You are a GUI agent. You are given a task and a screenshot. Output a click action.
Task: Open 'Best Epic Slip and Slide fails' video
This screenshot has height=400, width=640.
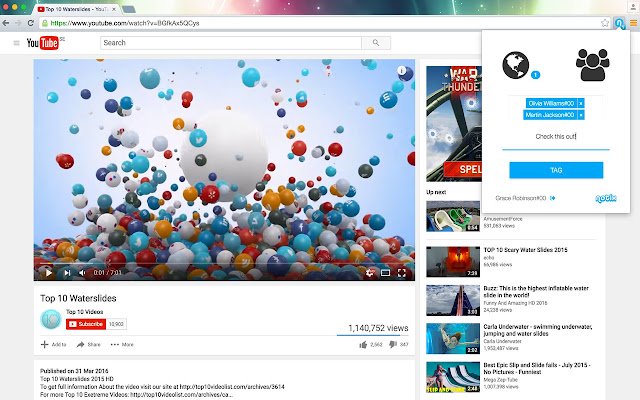click(537, 368)
